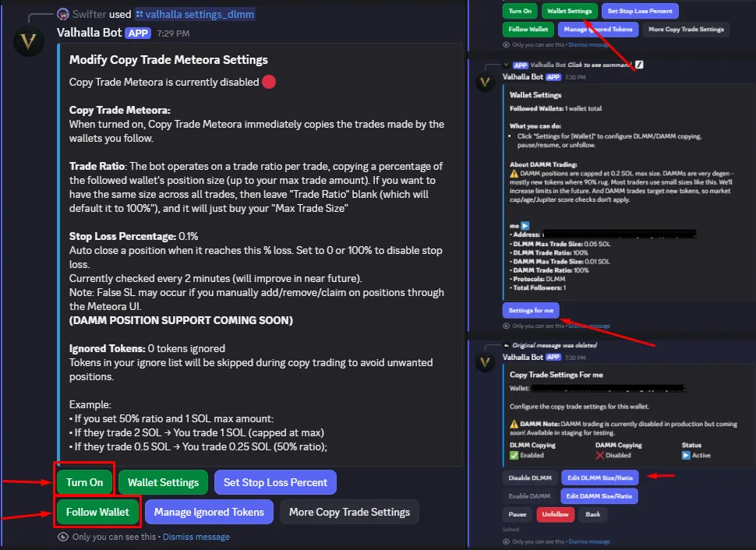Screen dimensions: 756x550
Task: Click the Settings for me button
Action: (531, 310)
